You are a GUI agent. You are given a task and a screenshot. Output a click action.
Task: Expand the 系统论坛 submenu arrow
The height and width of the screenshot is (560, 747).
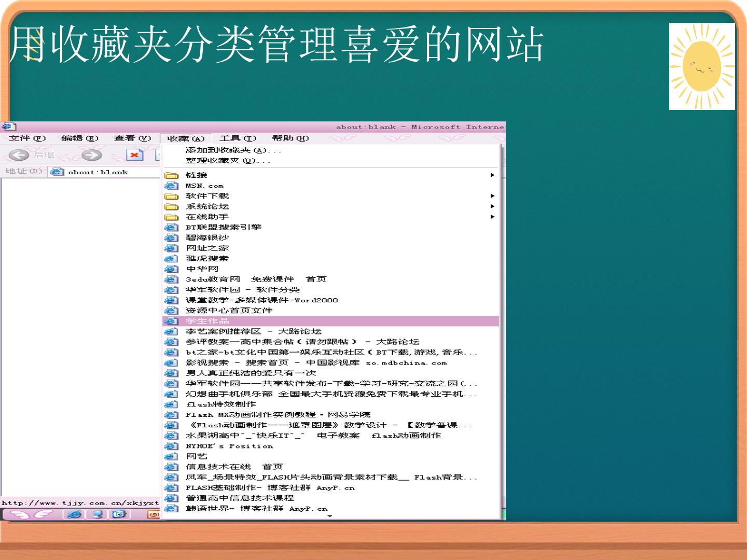[492, 206]
